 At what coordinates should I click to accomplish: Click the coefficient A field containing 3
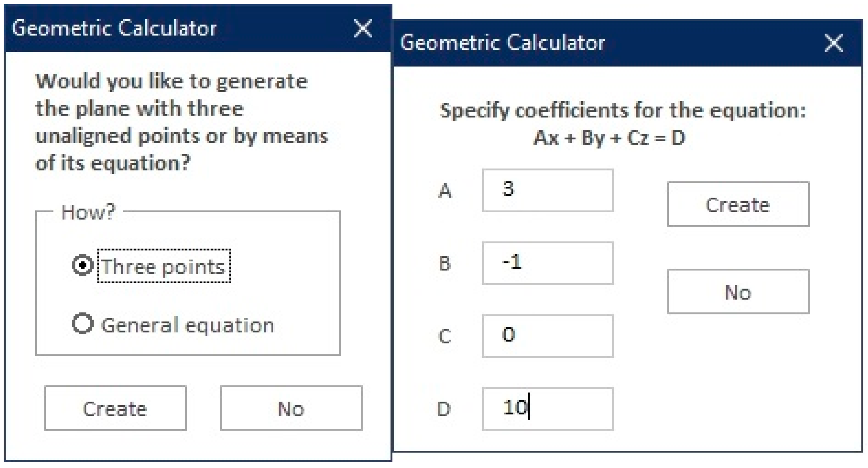[x=548, y=191]
